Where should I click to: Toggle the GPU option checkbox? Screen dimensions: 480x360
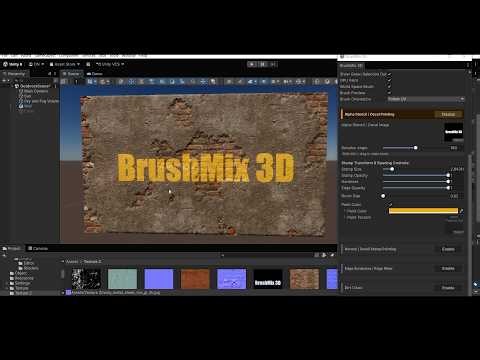pos(389,80)
